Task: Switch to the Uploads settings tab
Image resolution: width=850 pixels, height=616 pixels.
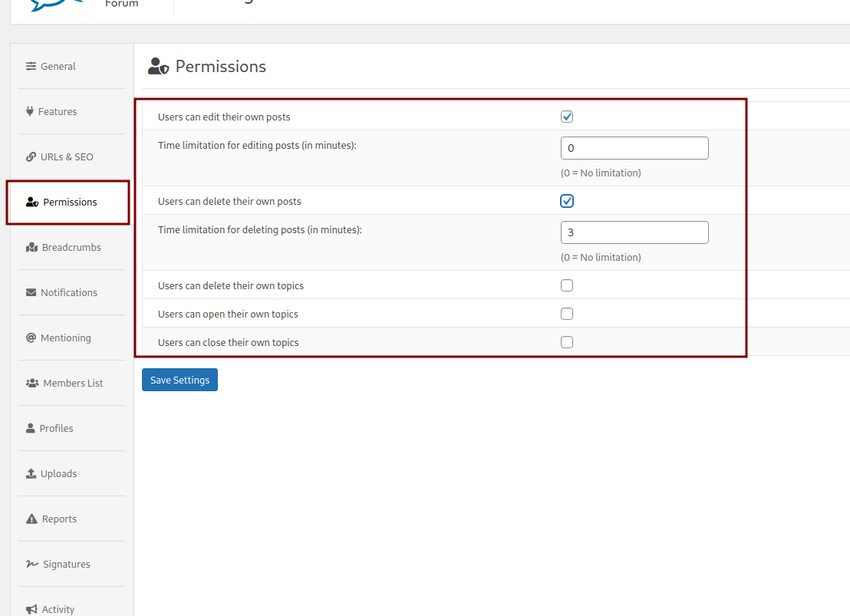Action: [x=58, y=473]
